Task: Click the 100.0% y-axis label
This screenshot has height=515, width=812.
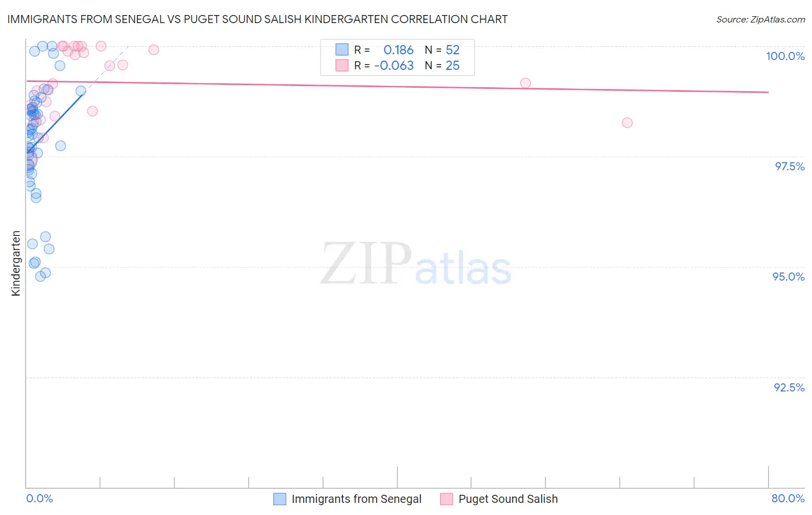Action: [785, 56]
